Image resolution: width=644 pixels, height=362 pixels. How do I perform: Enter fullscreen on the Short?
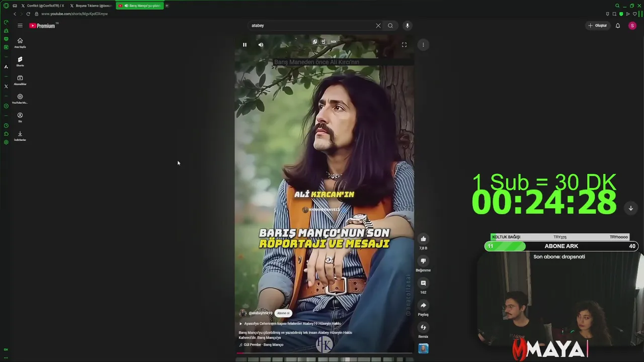(404, 45)
